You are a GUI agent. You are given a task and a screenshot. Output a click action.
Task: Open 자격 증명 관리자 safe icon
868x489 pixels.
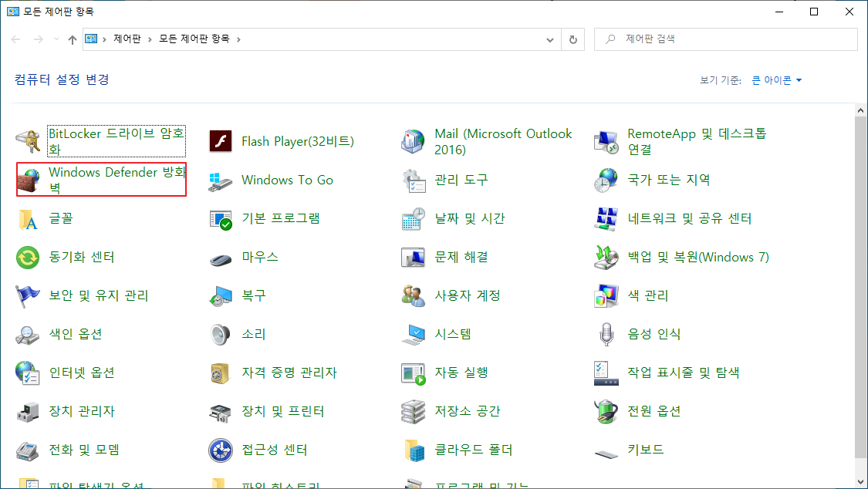[221, 373]
